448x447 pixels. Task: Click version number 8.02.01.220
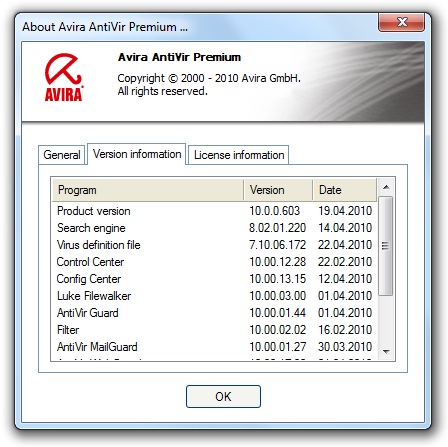pos(277,228)
